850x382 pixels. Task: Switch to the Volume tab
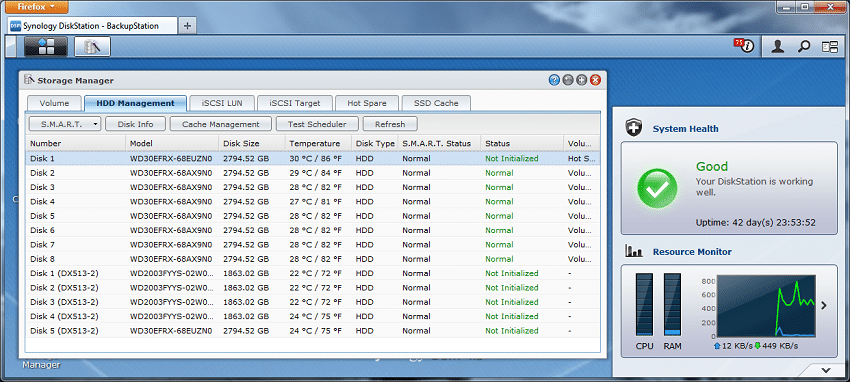pyautogui.click(x=54, y=103)
